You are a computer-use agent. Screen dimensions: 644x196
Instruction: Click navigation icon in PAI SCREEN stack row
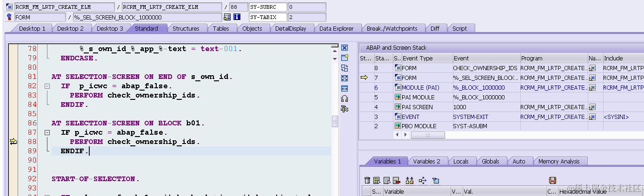tap(592, 107)
